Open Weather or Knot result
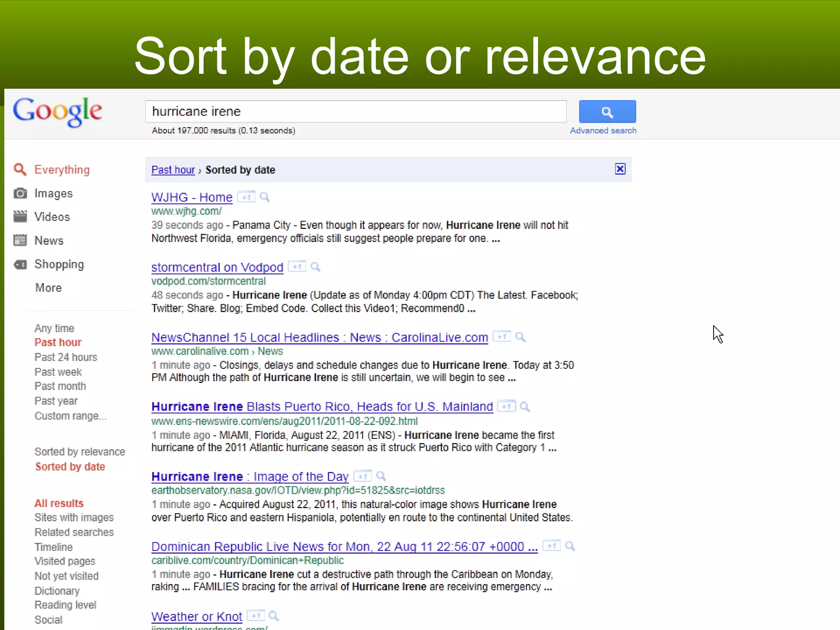Image resolution: width=840 pixels, height=630 pixels. point(197,616)
